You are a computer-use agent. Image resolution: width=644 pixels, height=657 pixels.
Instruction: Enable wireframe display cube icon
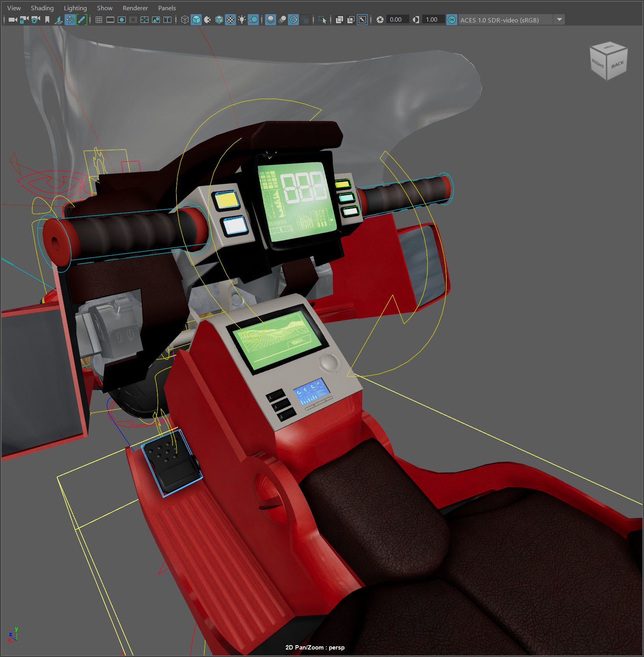click(184, 20)
